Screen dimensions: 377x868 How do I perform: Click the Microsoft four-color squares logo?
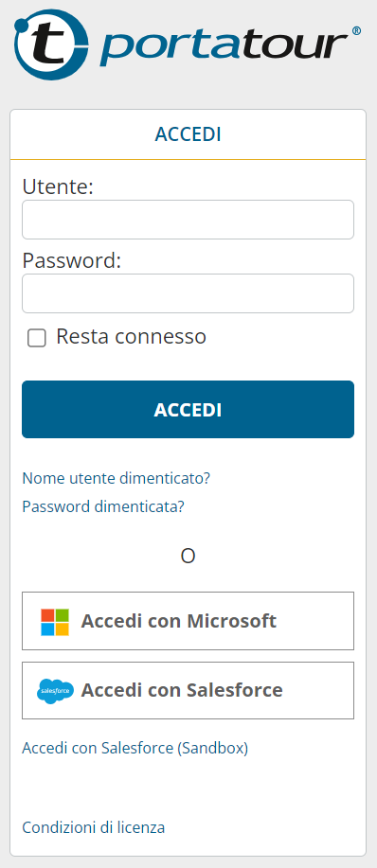(55, 622)
